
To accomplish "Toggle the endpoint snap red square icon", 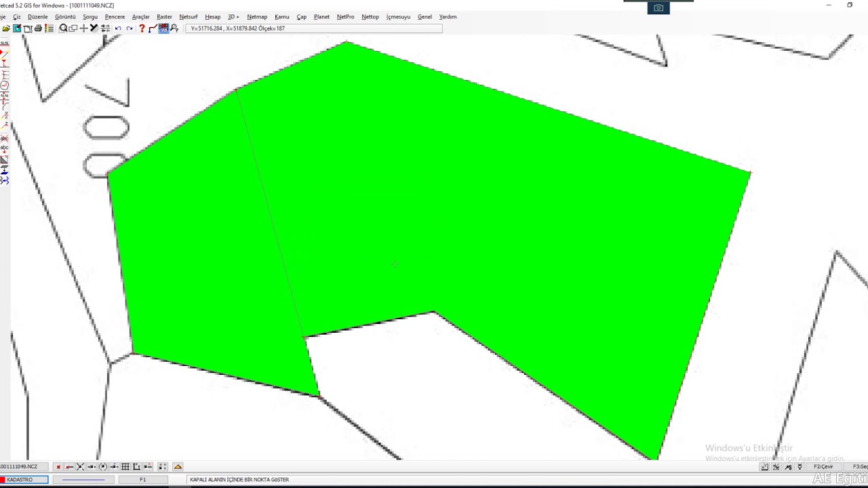I will pos(58,467).
